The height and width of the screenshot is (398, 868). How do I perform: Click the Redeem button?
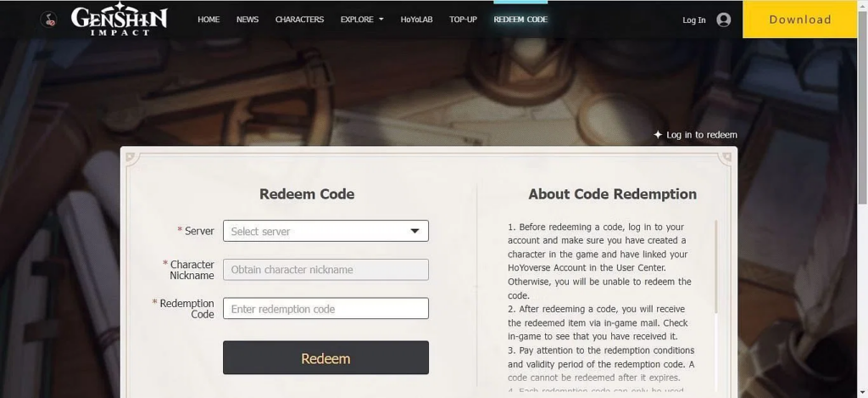pyautogui.click(x=325, y=357)
